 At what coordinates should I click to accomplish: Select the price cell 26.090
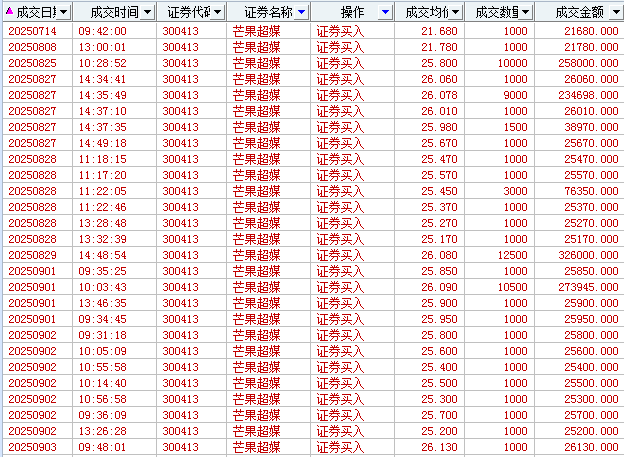(439, 287)
